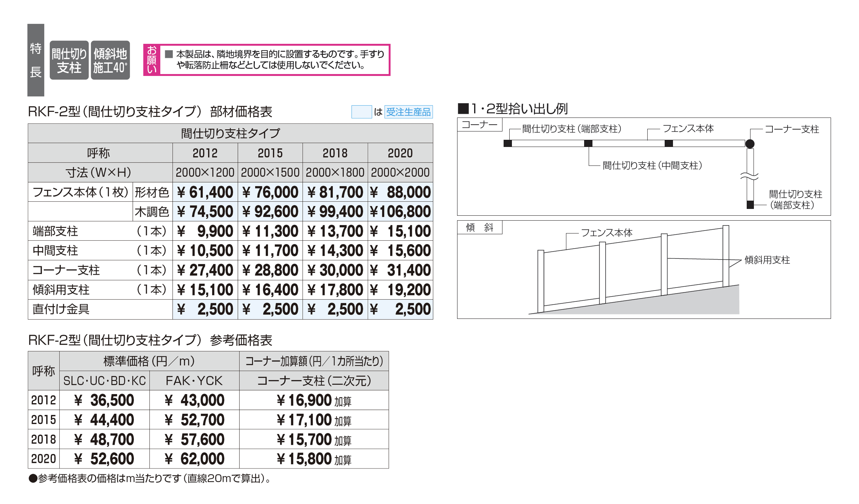
Task: Click the 木調色 label cell
Action: pos(152,212)
